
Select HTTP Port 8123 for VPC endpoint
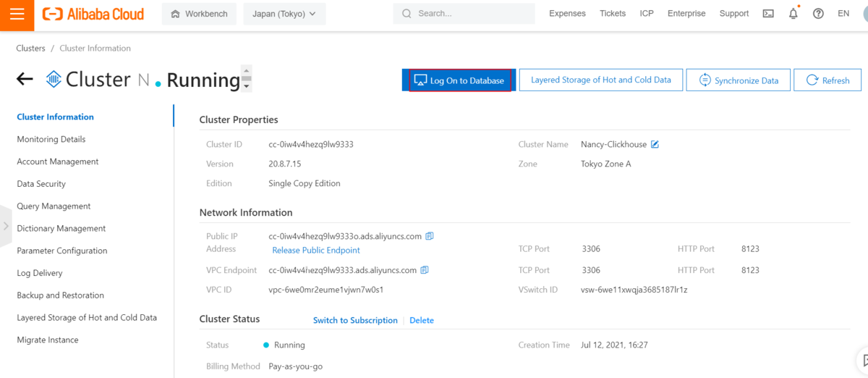click(x=751, y=270)
